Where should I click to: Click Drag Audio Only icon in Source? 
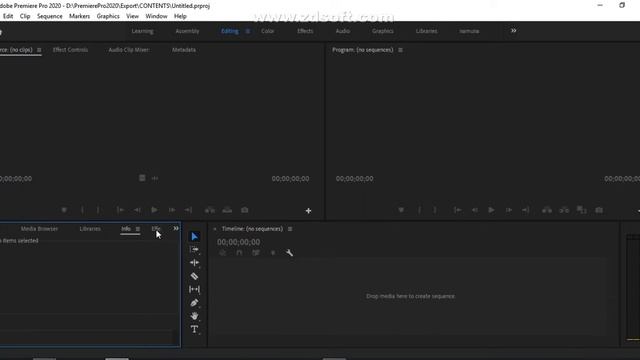[x=155, y=178]
